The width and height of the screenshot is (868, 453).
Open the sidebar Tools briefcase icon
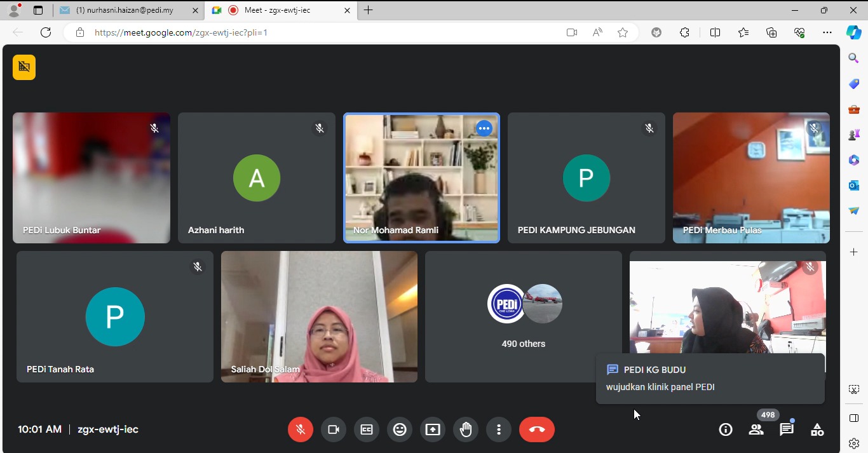click(x=854, y=109)
